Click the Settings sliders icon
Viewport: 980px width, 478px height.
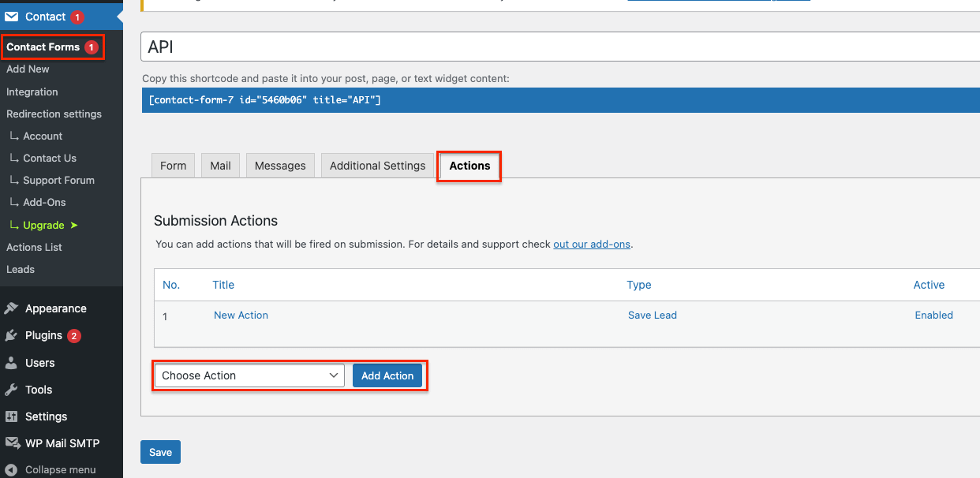pyautogui.click(x=12, y=416)
